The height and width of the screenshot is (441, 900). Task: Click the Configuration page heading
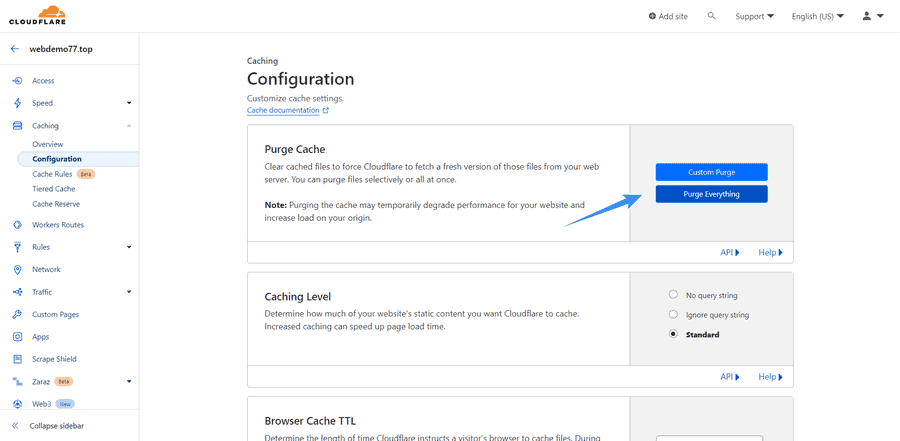pyautogui.click(x=300, y=79)
